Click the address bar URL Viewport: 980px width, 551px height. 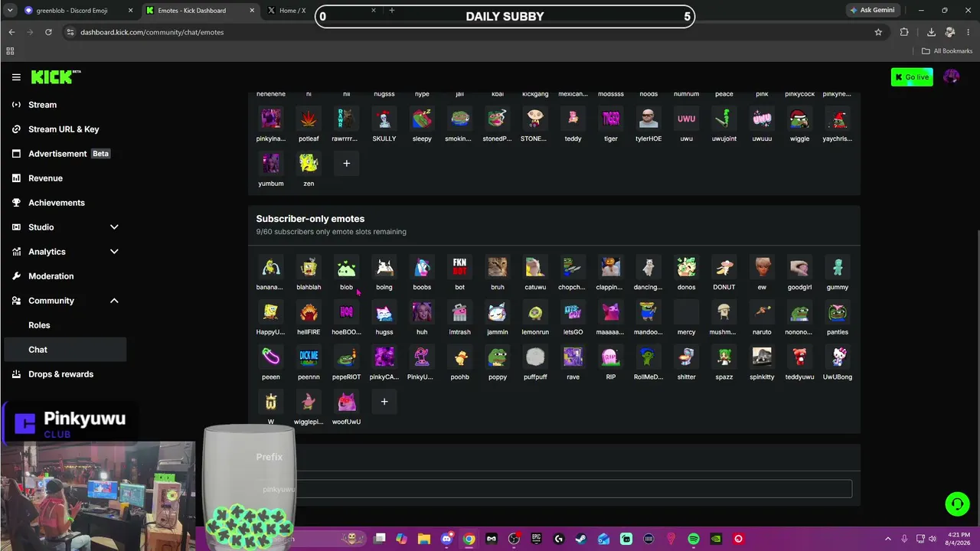pos(152,32)
